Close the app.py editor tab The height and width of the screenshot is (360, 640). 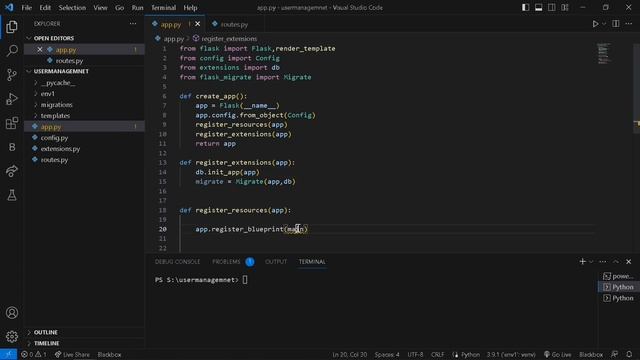click(x=198, y=24)
